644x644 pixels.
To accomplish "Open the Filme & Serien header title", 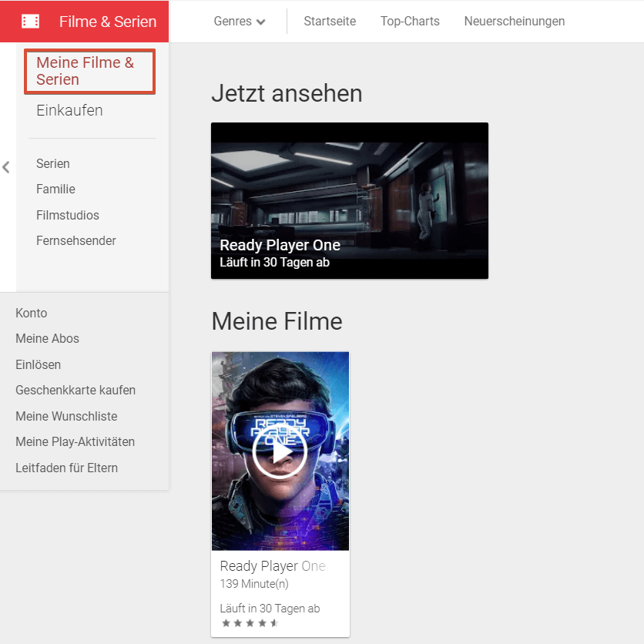I will click(108, 22).
